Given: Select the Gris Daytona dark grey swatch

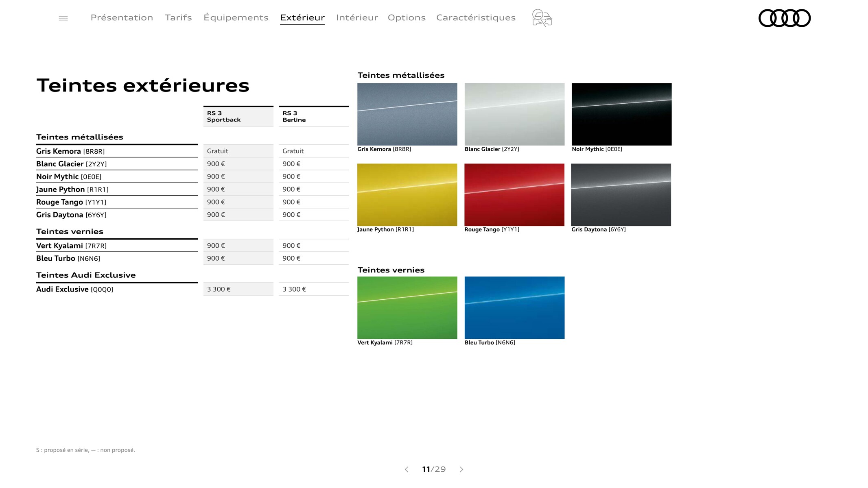Looking at the screenshot, I should tap(621, 195).
